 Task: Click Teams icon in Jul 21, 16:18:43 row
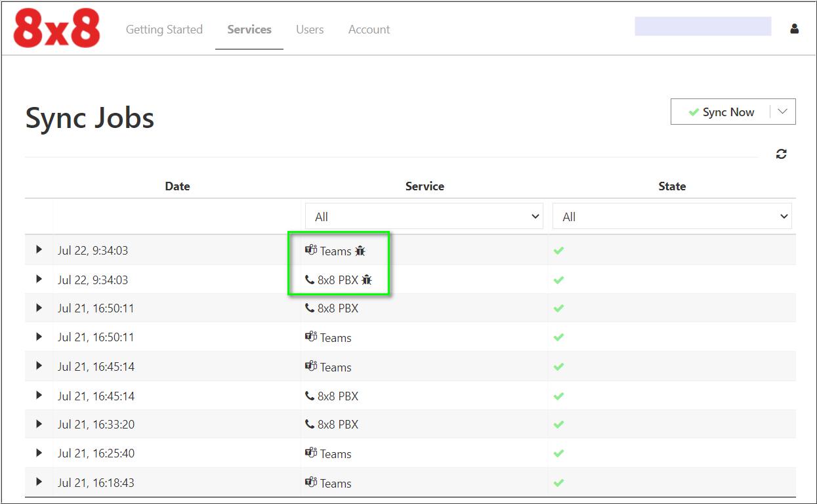click(x=311, y=483)
